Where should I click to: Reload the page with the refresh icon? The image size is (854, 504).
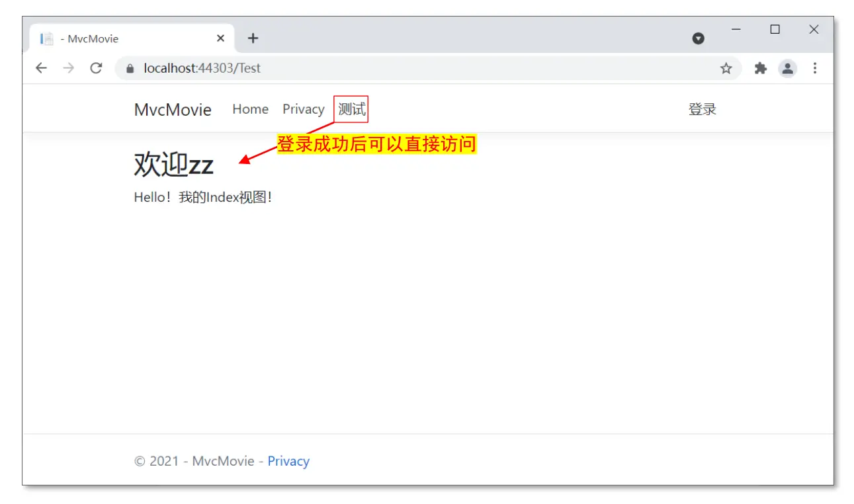pyautogui.click(x=96, y=68)
